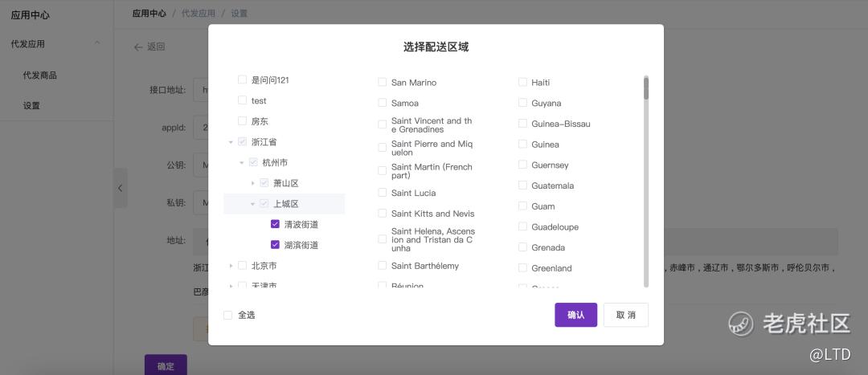Enable the 全选 select-all checkbox
868x375 pixels.
coord(227,315)
